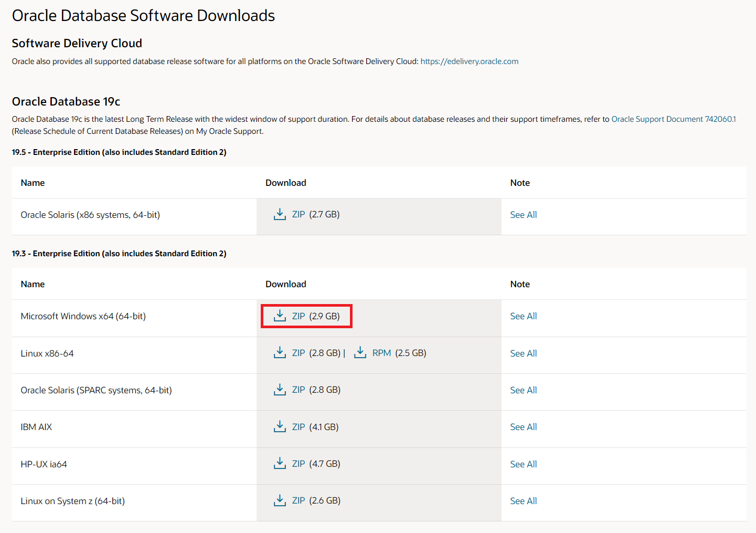Click download icon for Linux on System z
The height and width of the screenshot is (533, 756).
280,500
